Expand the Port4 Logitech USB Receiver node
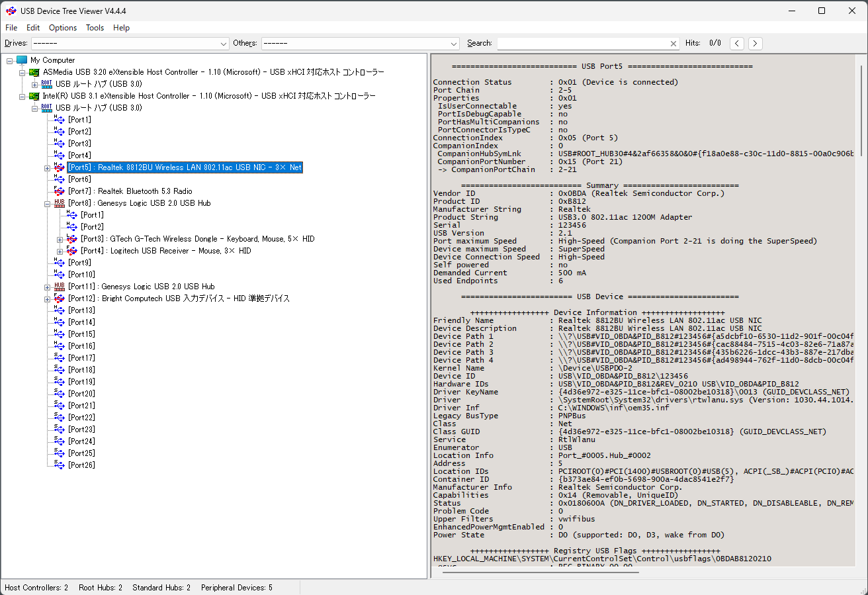Screen dimensions: 868x595 [x=60, y=251]
